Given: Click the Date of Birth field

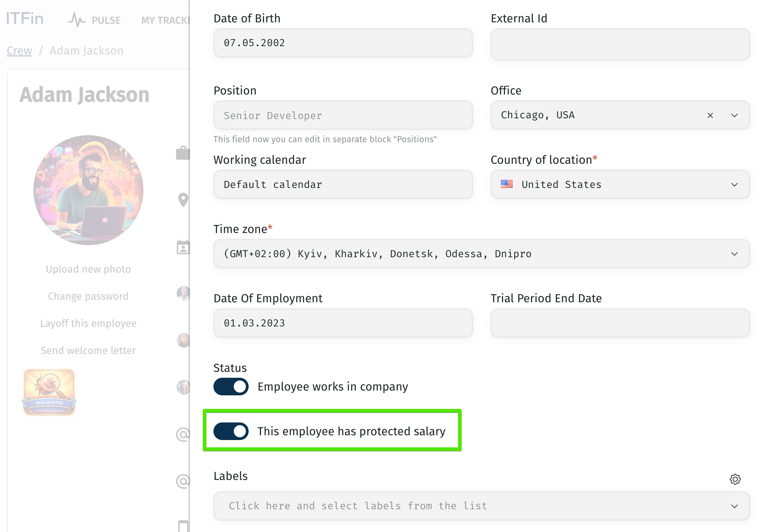Looking at the screenshot, I should [x=343, y=43].
